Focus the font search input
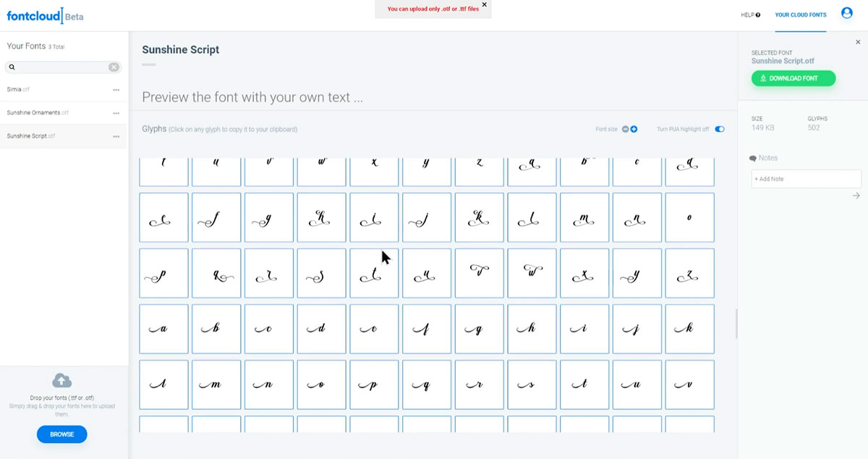This screenshot has width=868, height=459. [63, 67]
